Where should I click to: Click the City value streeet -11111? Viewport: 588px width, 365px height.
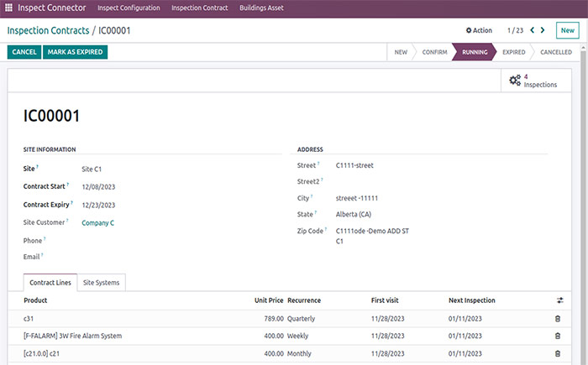point(357,198)
